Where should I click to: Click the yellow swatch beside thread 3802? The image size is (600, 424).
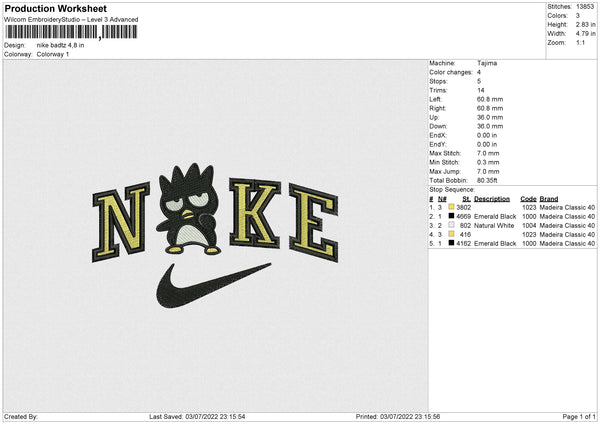(x=451, y=207)
